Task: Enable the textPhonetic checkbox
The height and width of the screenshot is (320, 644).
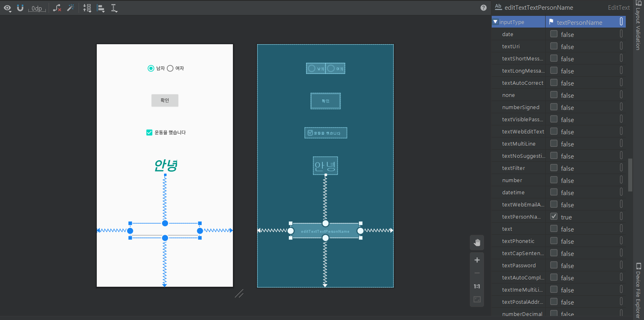Action: pyautogui.click(x=554, y=241)
